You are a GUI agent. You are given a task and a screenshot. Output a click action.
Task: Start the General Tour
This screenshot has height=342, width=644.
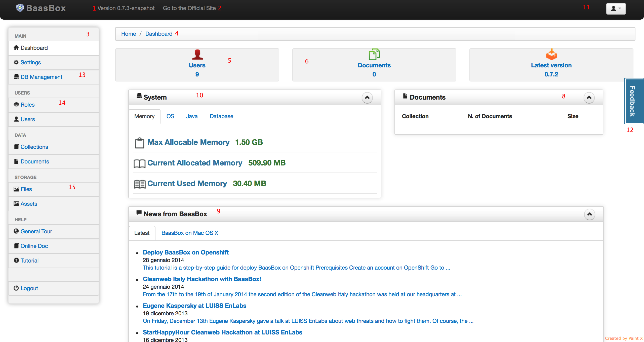[x=53, y=231]
